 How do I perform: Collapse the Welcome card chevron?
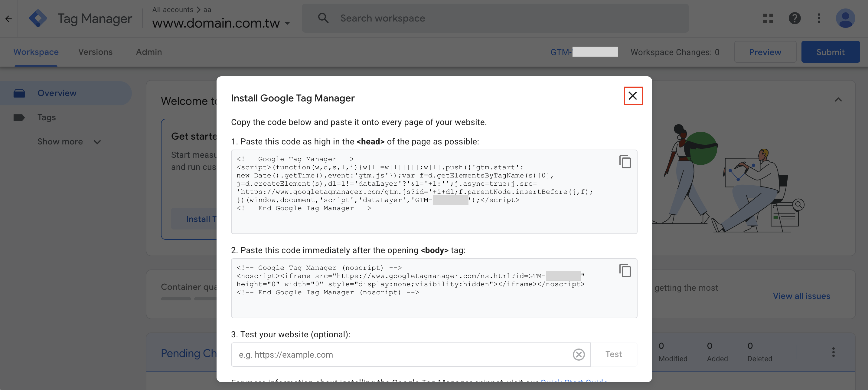tap(838, 100)
